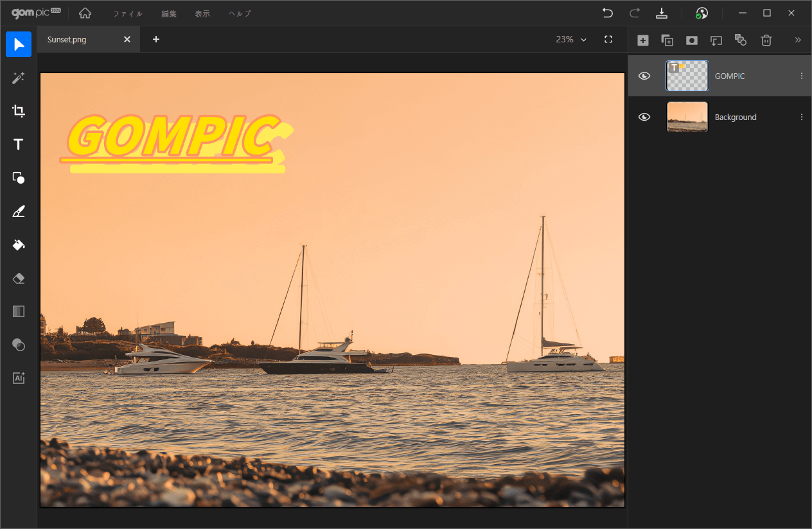Select the Paint Bucket tool
812x529 pixels.
pos(19,245)
